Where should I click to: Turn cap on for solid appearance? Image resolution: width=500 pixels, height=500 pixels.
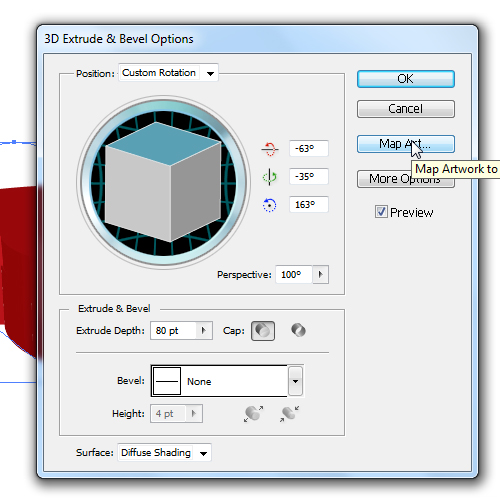tap(263, 331)
